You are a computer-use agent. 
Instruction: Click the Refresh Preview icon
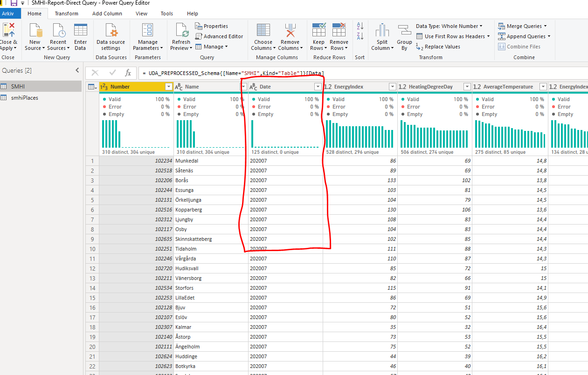(x=181, y=30)
